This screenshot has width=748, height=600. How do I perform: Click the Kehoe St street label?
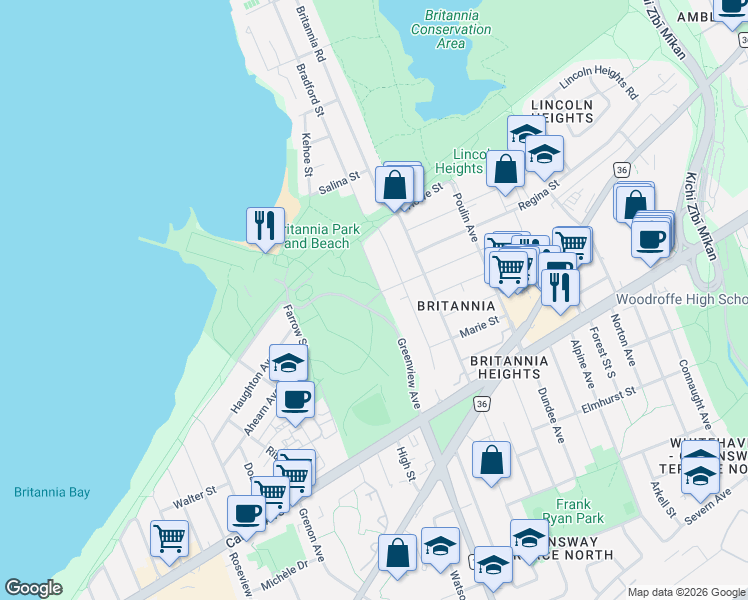[x=308, y=155]
